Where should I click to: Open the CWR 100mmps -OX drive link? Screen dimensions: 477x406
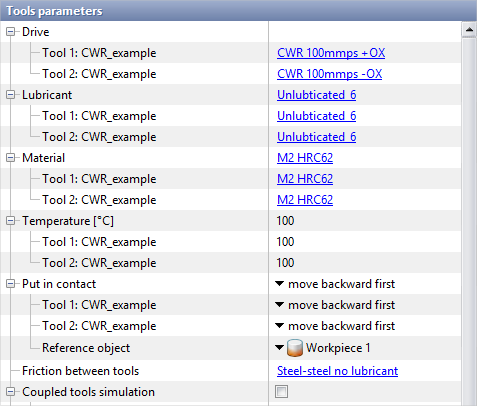pyautogui.click(x=329, y=74)
